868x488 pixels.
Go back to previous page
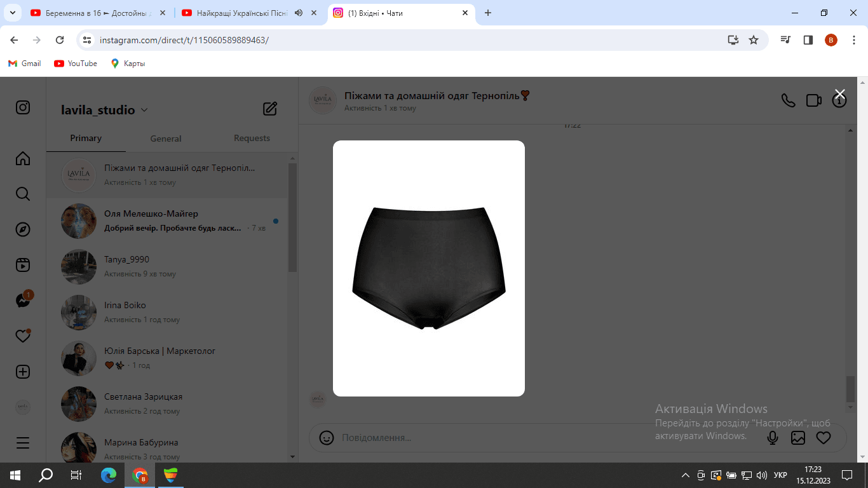15,40
